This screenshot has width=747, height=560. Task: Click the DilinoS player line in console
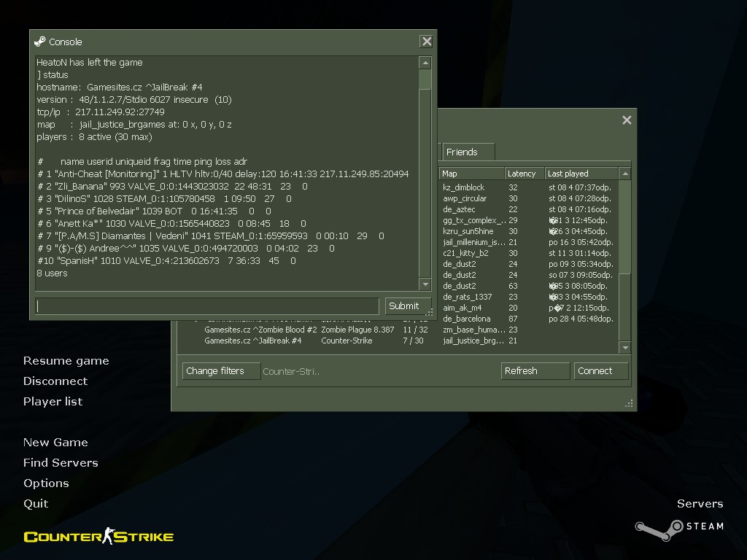tap(164, 198)
